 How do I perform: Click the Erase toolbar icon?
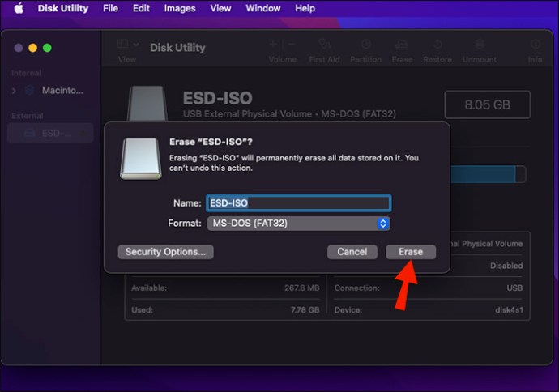[402, 45]
